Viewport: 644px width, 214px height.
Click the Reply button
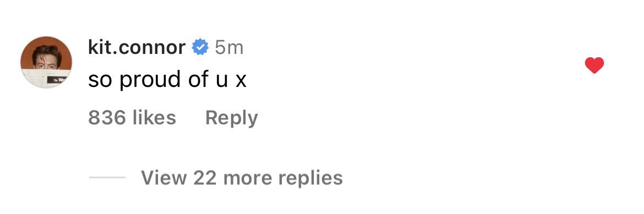231,118
